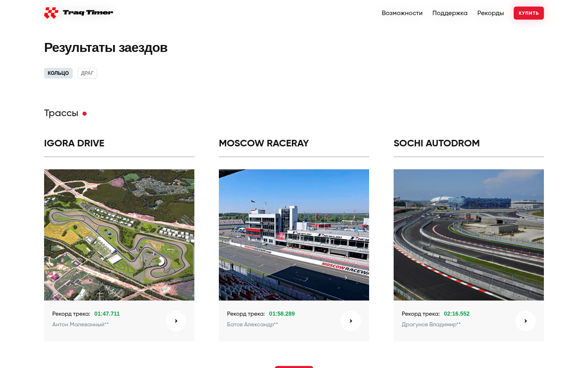
Task: Open Moscow Raceray results with arrow button
Action: pos(351,321)
